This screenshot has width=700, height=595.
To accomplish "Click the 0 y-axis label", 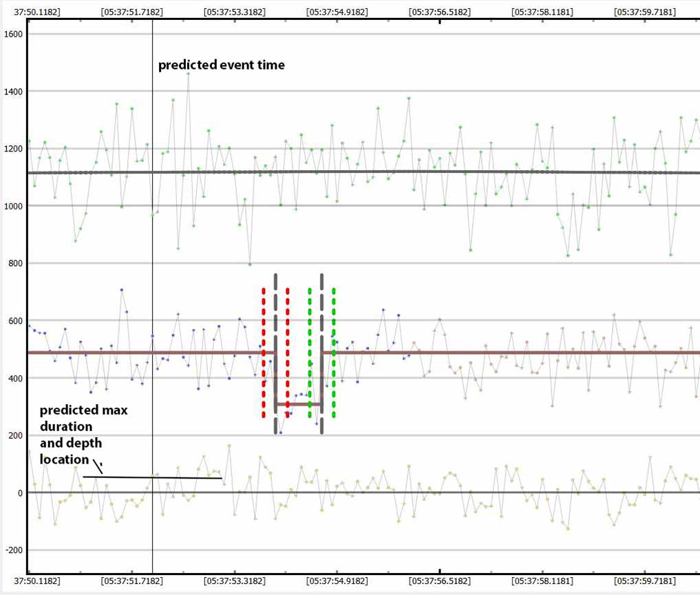I will coord(20,493).
